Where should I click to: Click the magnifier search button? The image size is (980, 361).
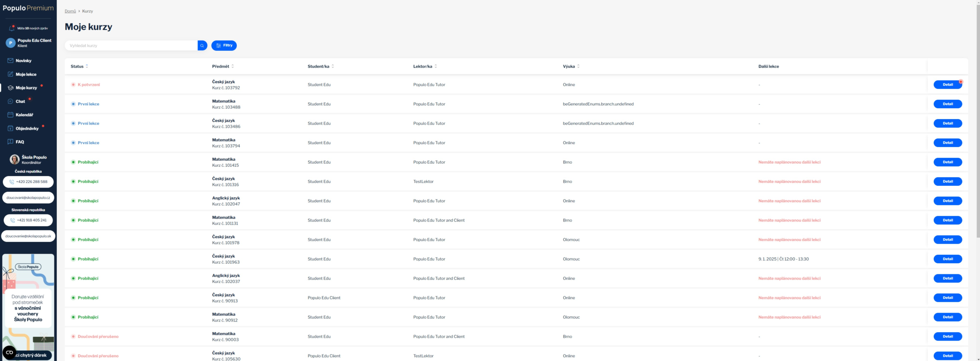pos(202,45)
